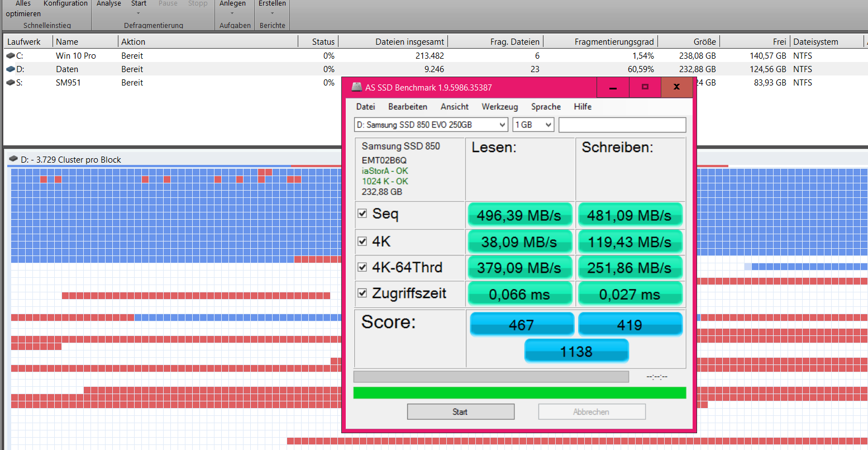Screen dimensions: 868x450
Task: Click the Abbrechen button
Action: click(592, 411)
